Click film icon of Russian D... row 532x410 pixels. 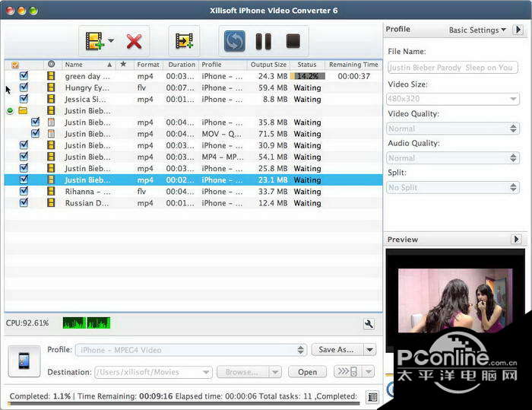(51, 203)
